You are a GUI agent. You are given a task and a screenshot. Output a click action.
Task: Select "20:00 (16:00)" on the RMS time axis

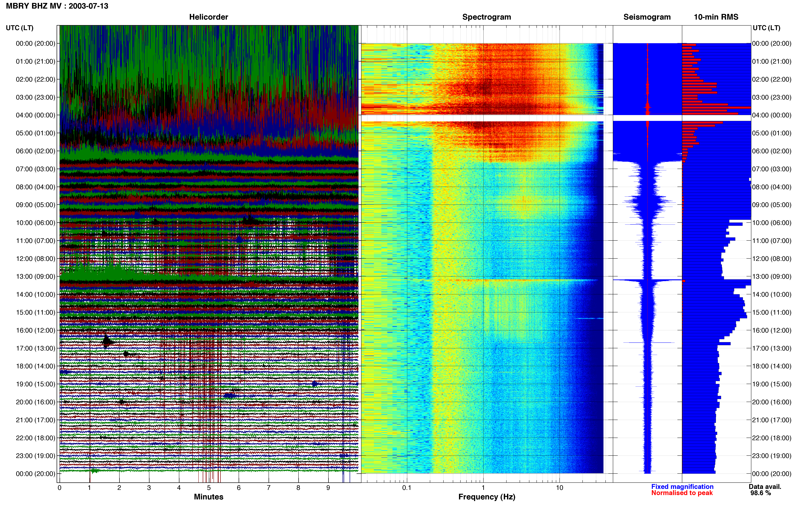coord(772,402)
